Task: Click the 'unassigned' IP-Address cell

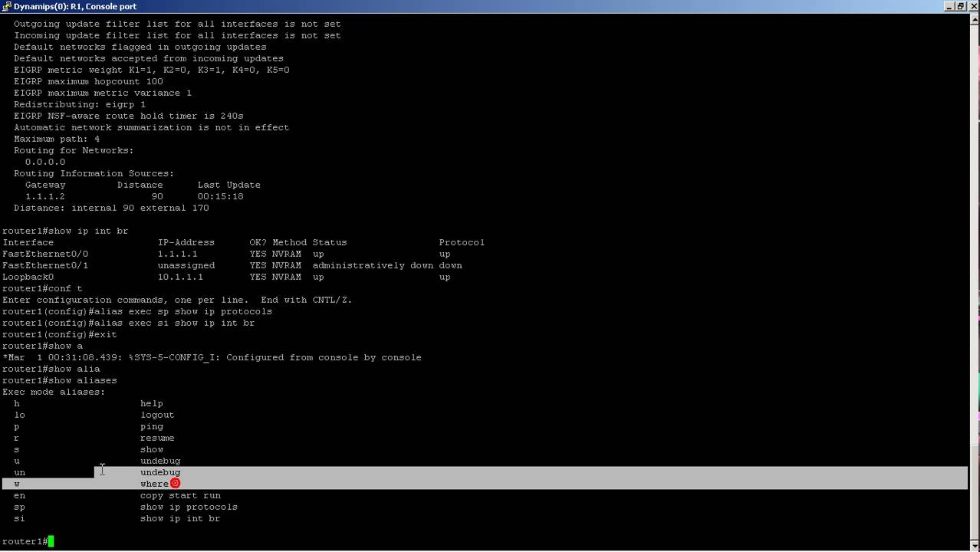Action: 186,265
